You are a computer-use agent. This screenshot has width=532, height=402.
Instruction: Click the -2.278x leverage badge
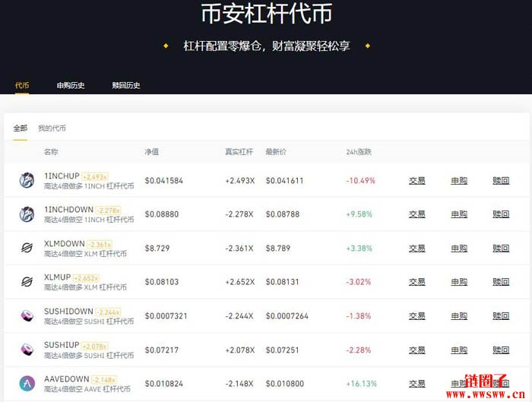(x=108, y=210)
